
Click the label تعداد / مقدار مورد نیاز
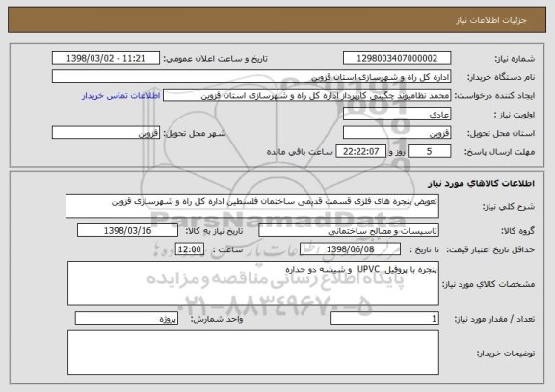(494, 319)
